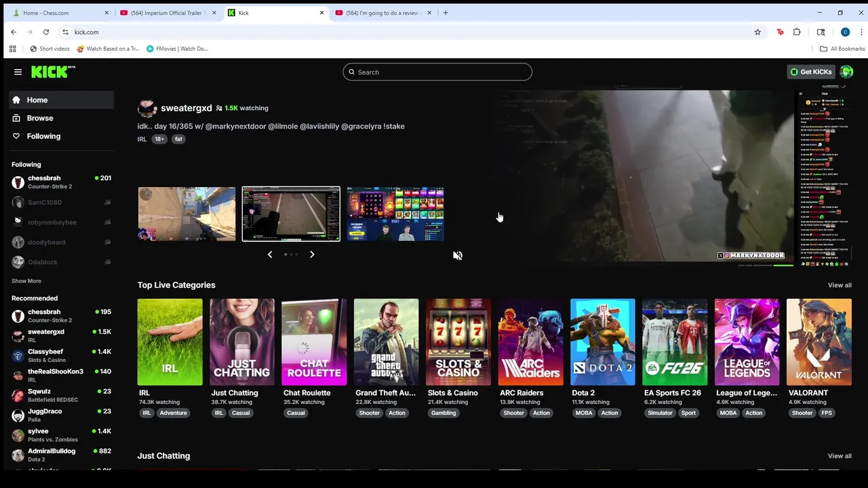Viewport: 868px width, 488px height.
Task: Open the EA Sports FC 26 card
Action: point(675,342)
